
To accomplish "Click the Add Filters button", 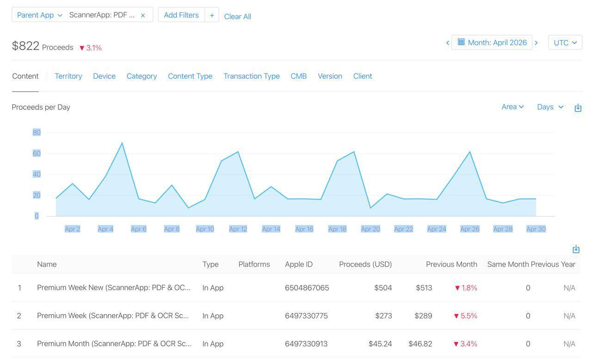I will tap(181, 15).
